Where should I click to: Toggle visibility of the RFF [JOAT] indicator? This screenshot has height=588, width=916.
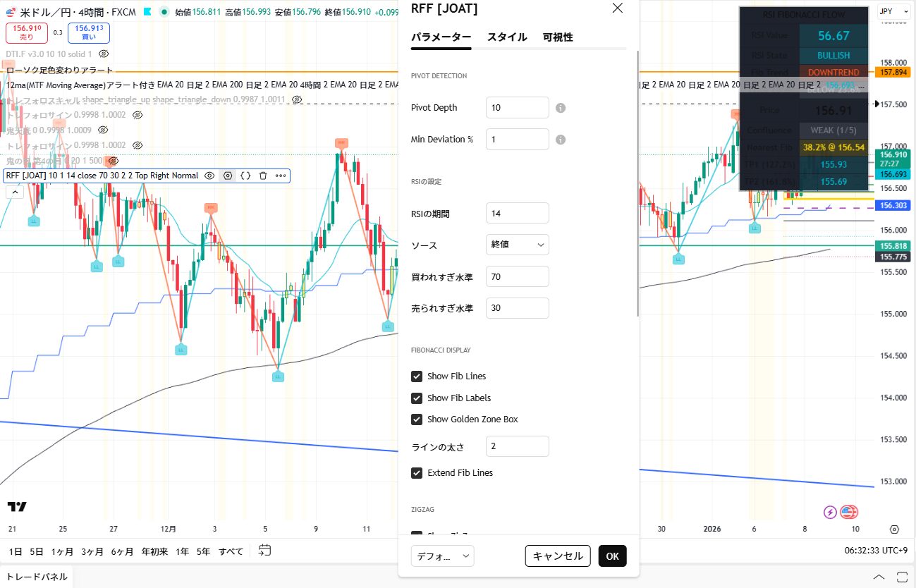pyautogui.click(x=209, y=176)
